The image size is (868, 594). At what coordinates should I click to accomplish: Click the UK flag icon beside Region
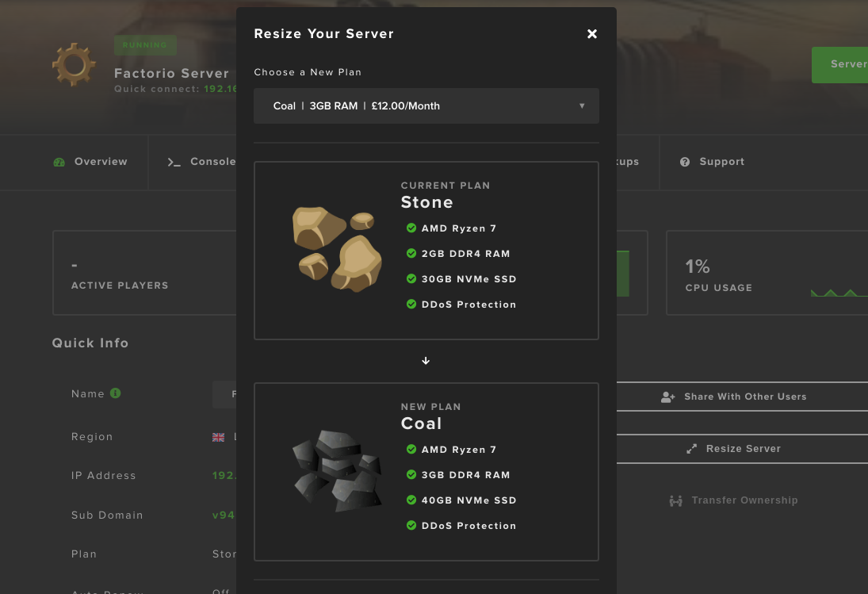(x=219, y=437)
